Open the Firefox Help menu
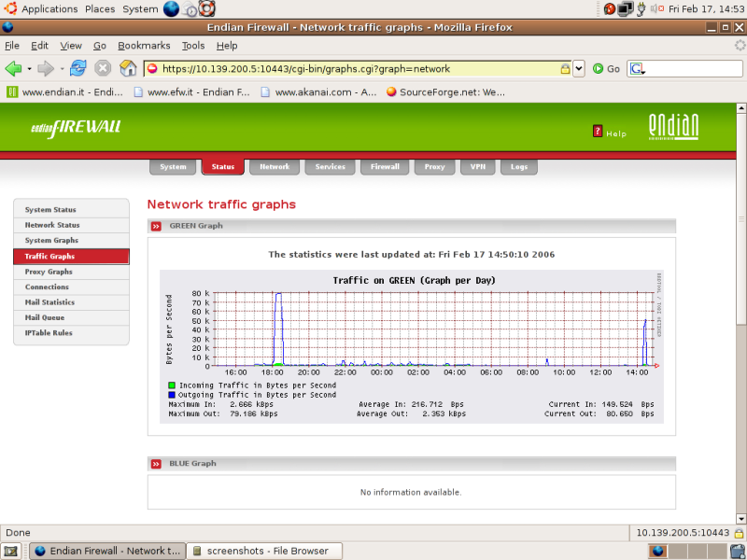This screenshot has height=560, width=747. (x=227, y=46)
